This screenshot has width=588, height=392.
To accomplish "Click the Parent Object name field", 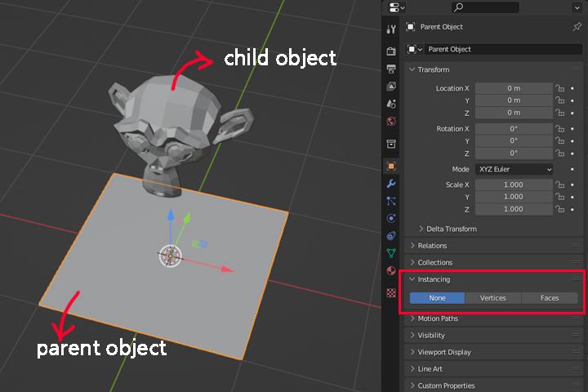I will [503, 49].
